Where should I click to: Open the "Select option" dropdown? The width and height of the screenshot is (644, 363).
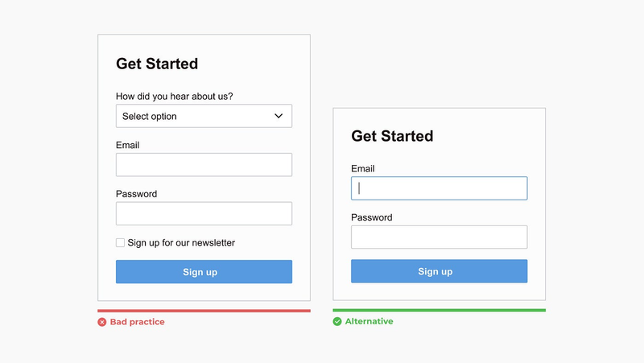pos(204,116)
